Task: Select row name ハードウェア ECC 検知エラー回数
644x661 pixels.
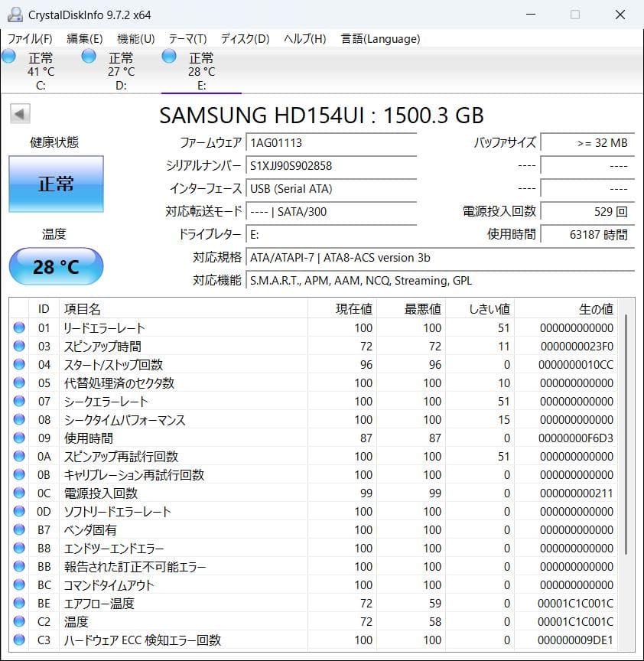Action: point(142,640)
